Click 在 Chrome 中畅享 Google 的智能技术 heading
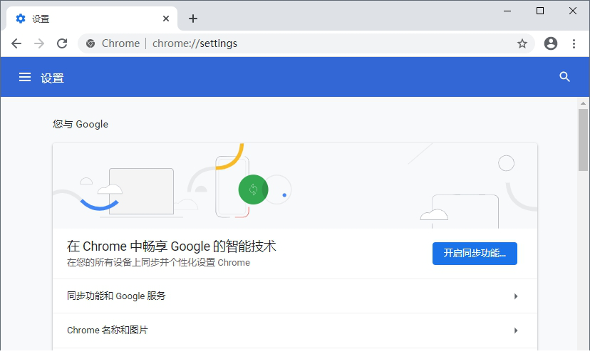Image resolution: width=590 pixels, height=364 pixels. click(172, 246)
